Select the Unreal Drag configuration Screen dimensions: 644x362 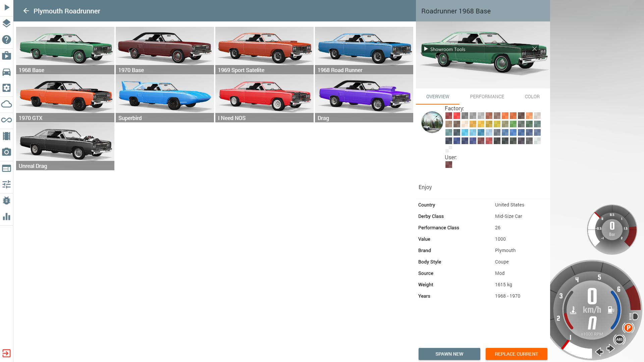pyautogui.click(x=65, y=146)
